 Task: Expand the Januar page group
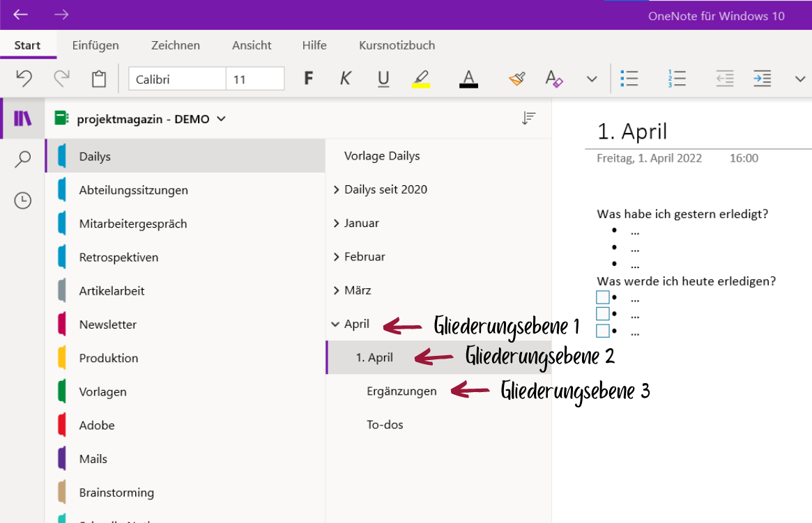click(x=337, y=224)
